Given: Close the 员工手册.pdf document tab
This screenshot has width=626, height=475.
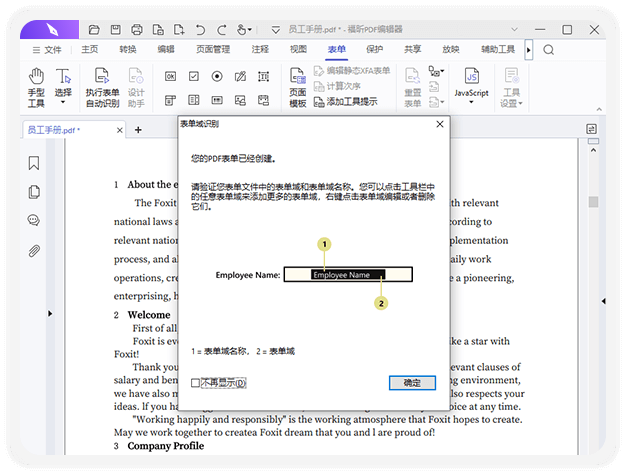Looking at the screenshot, I should (119, 130).
